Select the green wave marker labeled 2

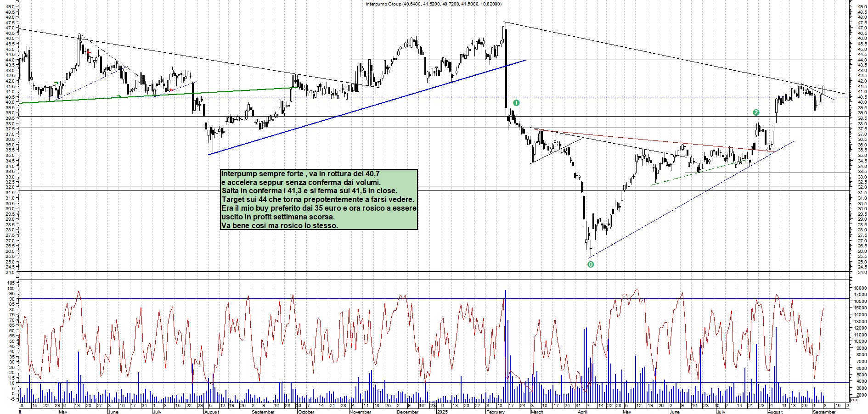(x=756, y=112)
